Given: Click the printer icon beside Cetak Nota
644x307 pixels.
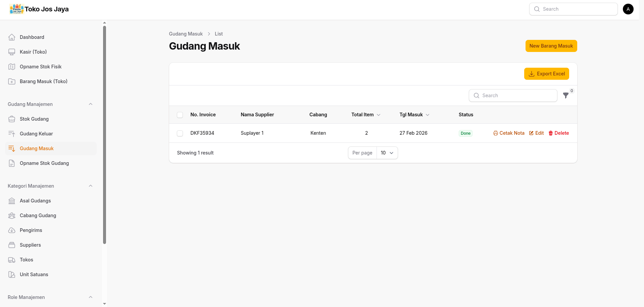Looking at the screenshot, I should pos(495,133).
